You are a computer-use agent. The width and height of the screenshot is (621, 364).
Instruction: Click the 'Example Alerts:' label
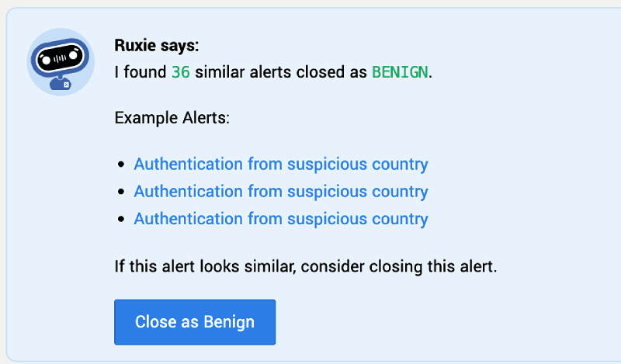click(x=172, y=119)
